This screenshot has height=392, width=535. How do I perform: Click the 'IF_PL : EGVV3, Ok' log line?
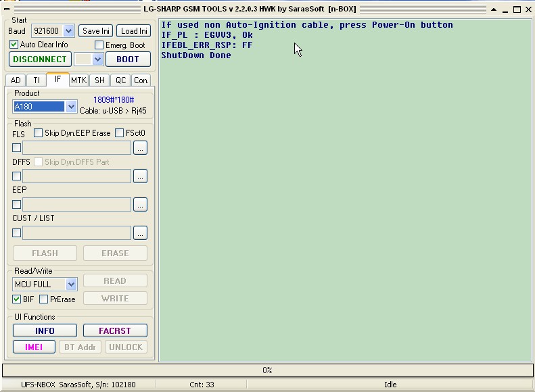(x=207, y=35)
